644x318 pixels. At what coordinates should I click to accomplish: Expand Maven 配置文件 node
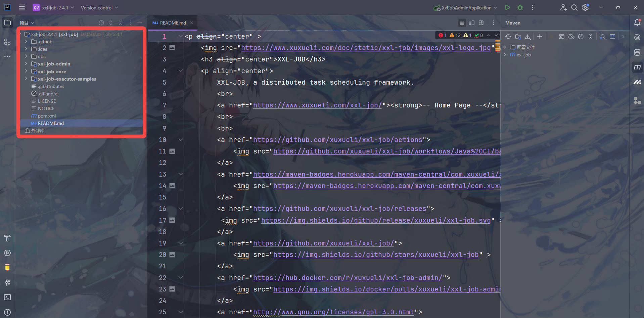(x=505, y=47)
